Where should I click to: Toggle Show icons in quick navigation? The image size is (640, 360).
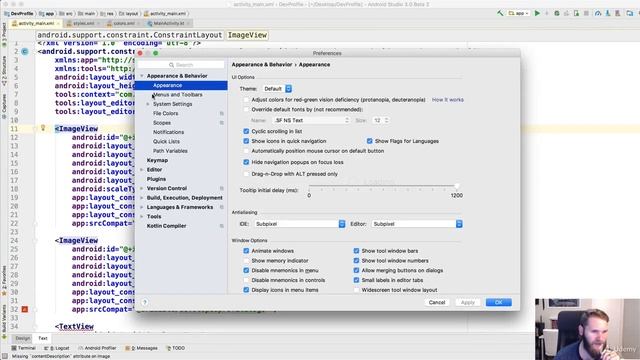[x=246, y=141]
